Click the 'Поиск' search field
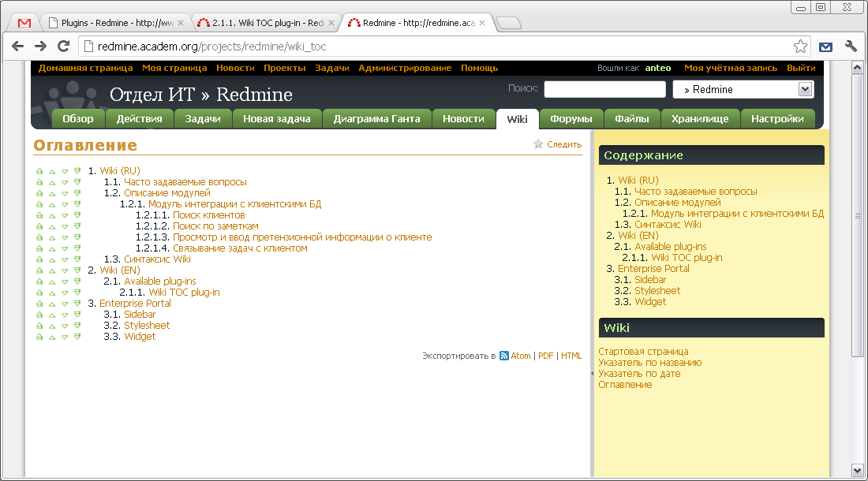868x481 pixels. click(x=605, y=90)
